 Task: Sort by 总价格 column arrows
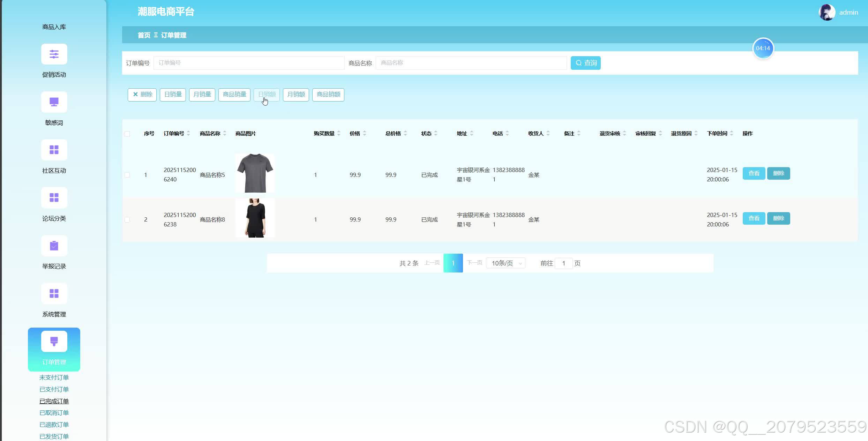tap(405, 133)
